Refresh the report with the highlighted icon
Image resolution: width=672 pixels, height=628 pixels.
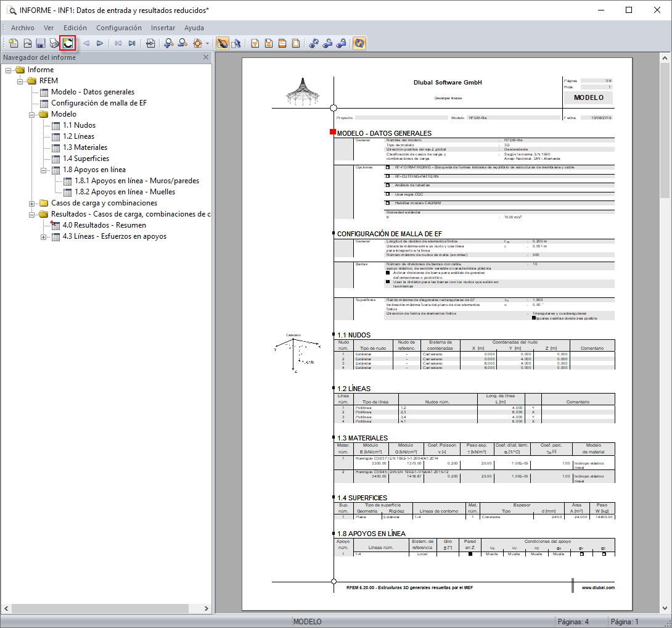pos(68,43)
